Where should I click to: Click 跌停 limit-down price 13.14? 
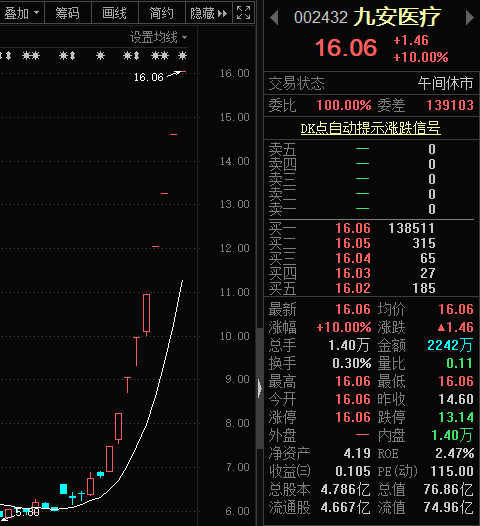pyautogui.click(x=456, y=417)
